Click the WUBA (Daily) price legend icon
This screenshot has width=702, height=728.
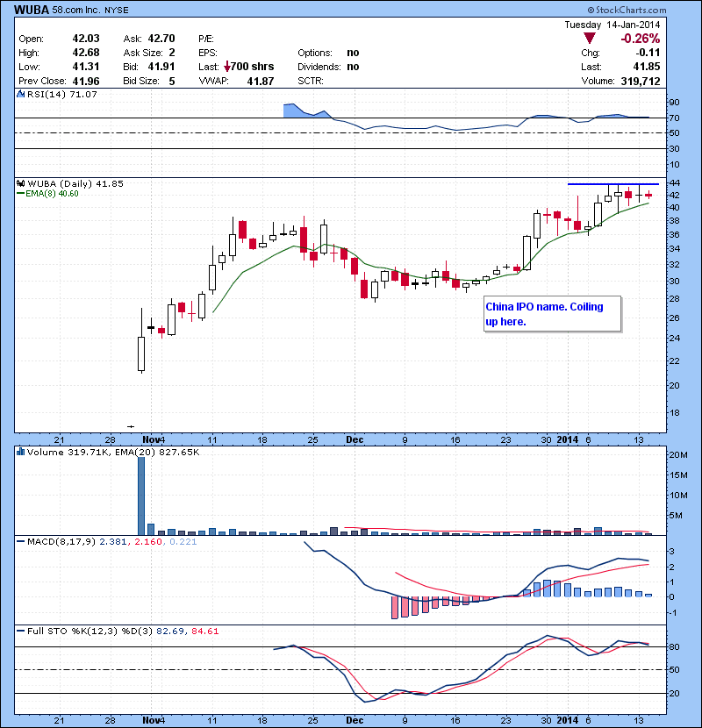19,182
